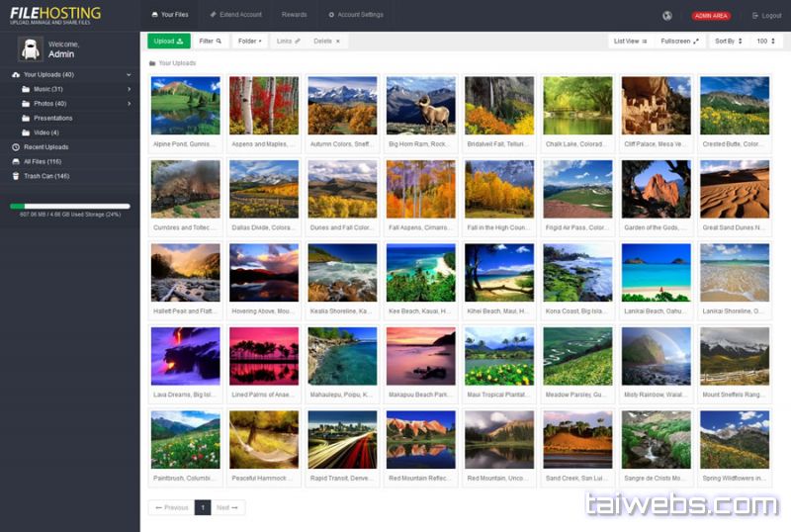The width and height of the screenshot is (791, 532).
Task: Toggle Fullscreen mode
Action: [x=679, y=42]
